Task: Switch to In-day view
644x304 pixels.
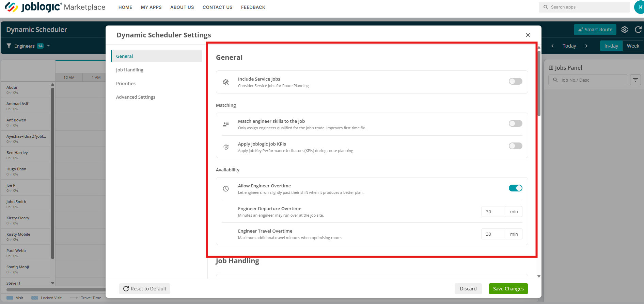Action: pos(611,46)
